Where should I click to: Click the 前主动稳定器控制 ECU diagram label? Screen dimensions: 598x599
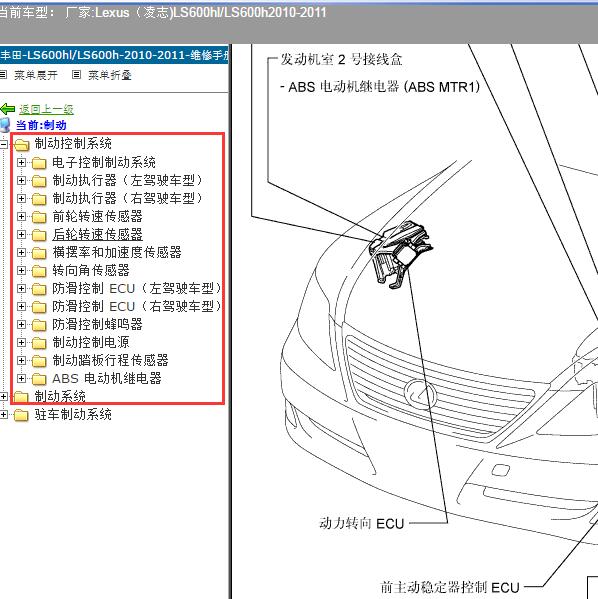coord(450,587)
